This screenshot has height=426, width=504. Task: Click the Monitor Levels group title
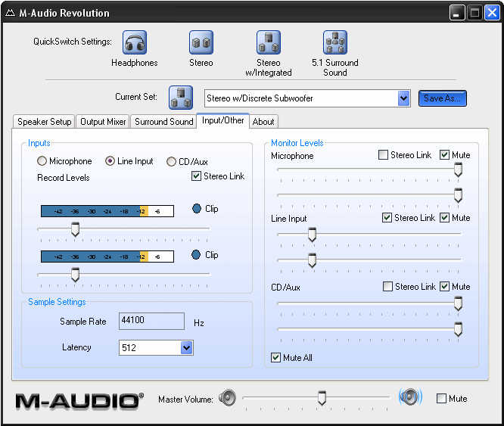(297, 143)
